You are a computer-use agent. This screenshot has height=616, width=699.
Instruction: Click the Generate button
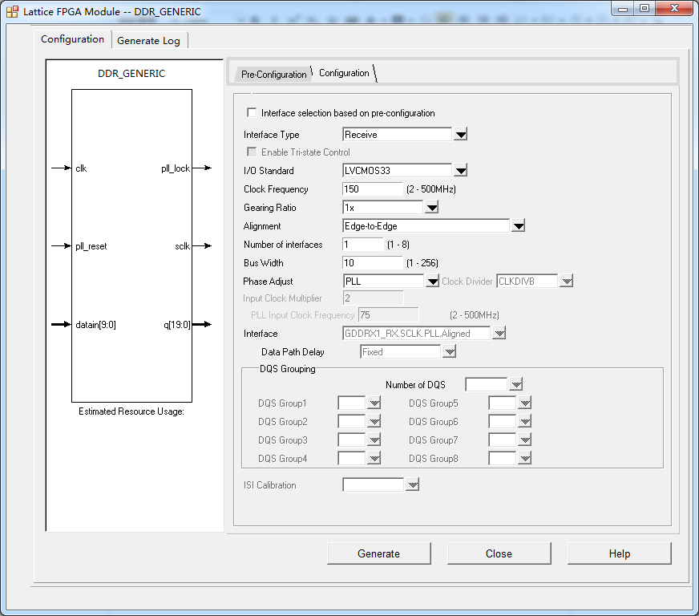tap(378, 553)
